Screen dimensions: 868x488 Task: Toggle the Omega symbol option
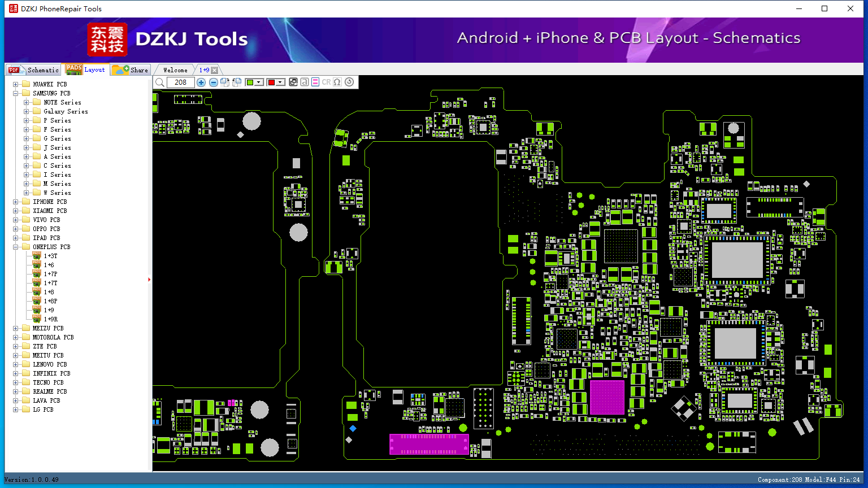(x=337, y=82)
